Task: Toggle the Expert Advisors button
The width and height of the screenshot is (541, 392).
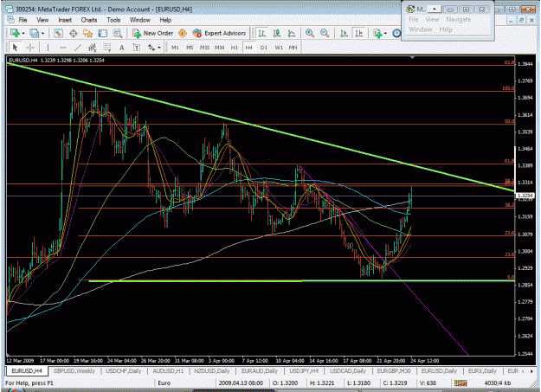Action: tap(220, 33)
